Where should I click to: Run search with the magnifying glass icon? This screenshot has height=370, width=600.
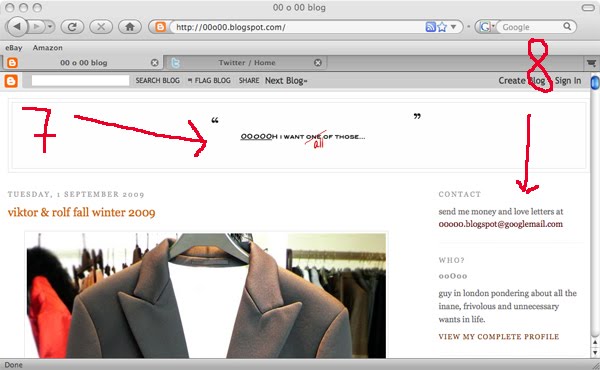(x=567, y=26)
